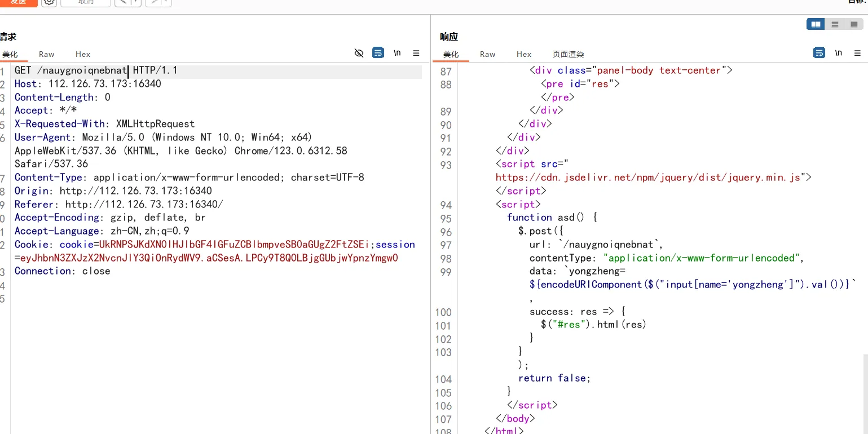The height and width of the screenshot is (434, 868).
Task: Click the orange send request button
Action: pos(19,2)
